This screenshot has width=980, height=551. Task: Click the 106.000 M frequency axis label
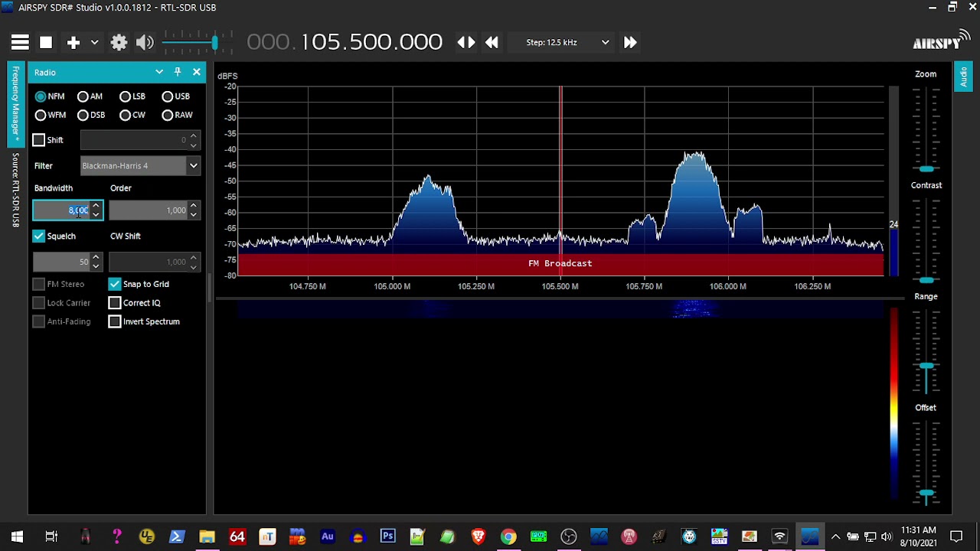coord(727,286)
